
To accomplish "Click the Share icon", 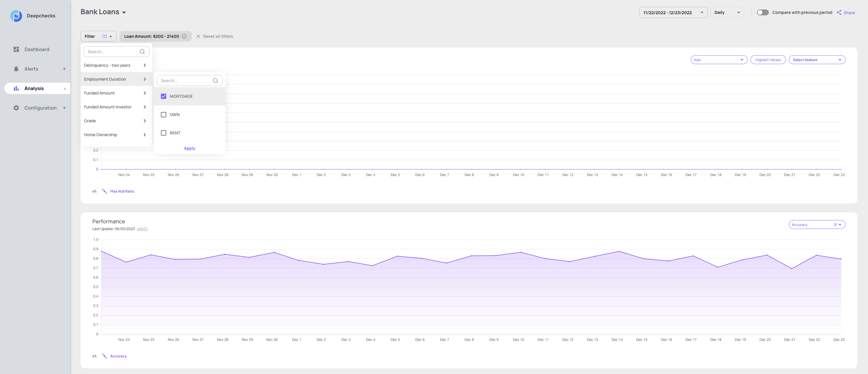I will point(839,12).
